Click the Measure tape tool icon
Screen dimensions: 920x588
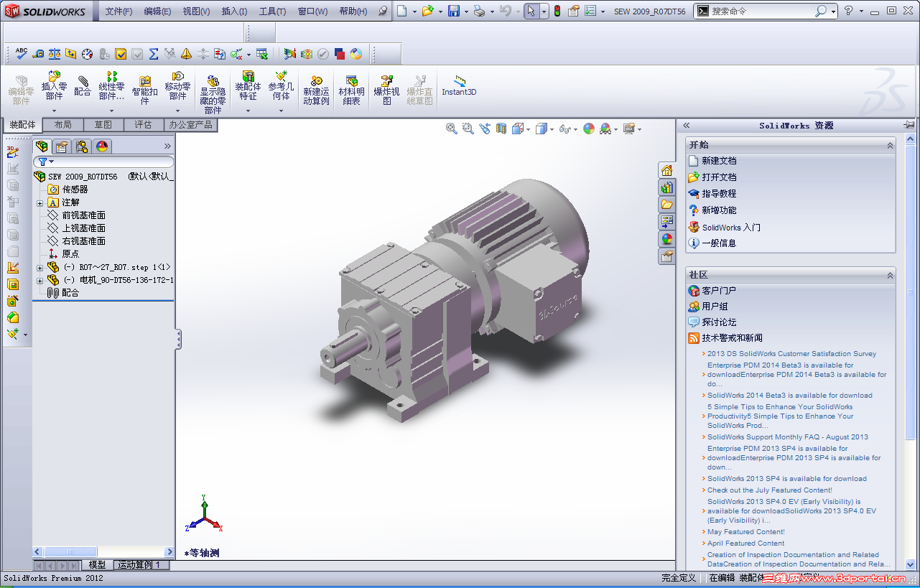38,53
